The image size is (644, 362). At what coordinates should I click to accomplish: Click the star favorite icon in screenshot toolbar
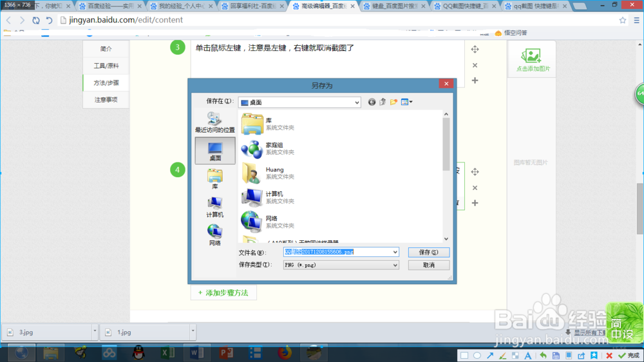594,356
